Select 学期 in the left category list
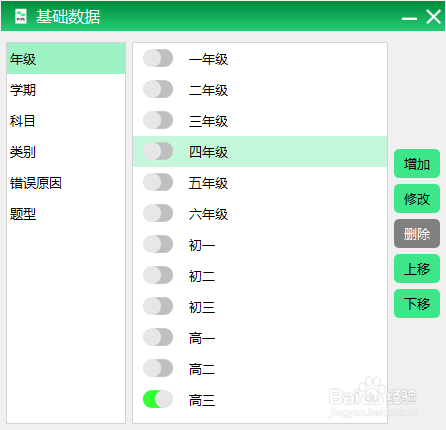Image resolution: width=446 pixels, height=430 pixels. 66,90
